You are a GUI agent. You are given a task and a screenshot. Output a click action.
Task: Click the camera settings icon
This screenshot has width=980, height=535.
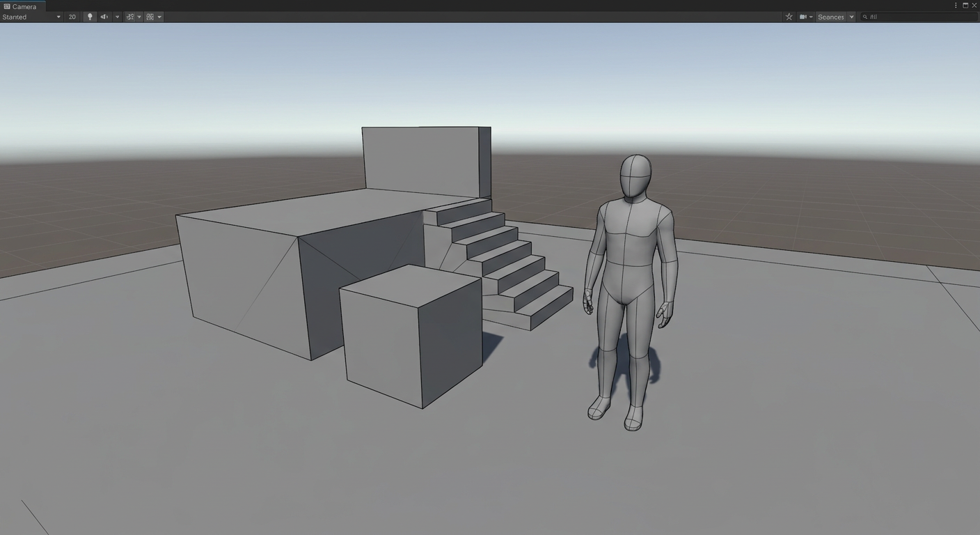[802, 17]
